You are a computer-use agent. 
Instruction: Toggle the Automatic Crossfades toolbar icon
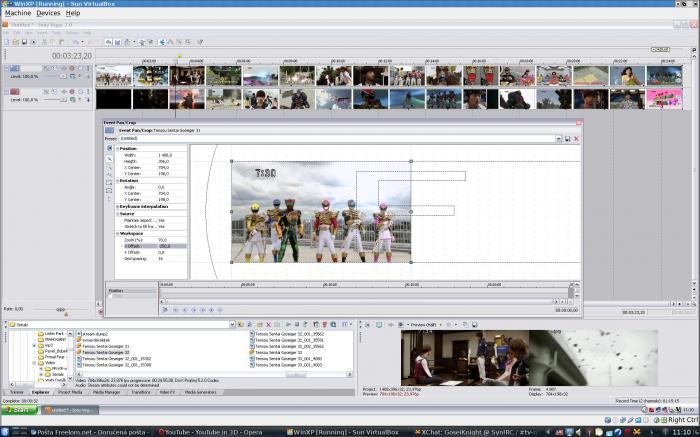click(x=117, y=42)
